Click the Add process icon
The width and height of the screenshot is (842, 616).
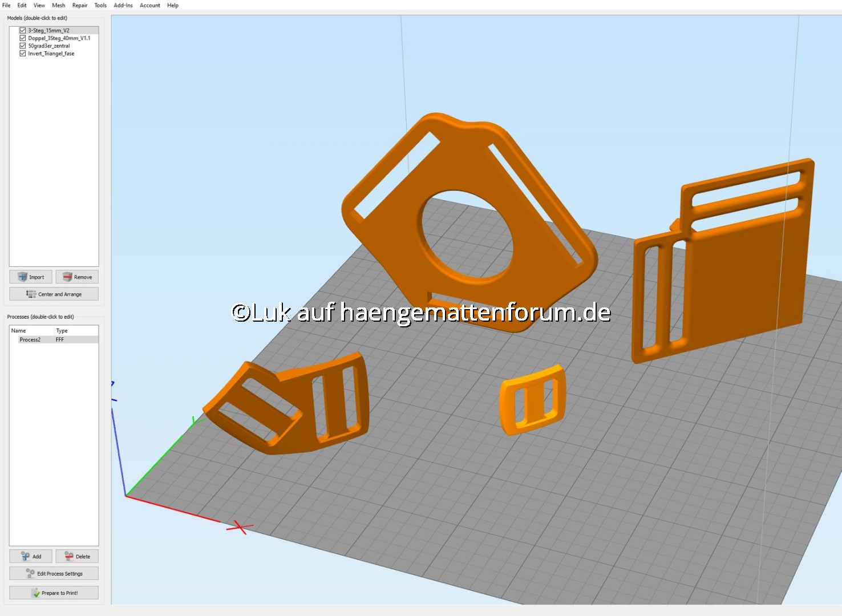(25, 556)
